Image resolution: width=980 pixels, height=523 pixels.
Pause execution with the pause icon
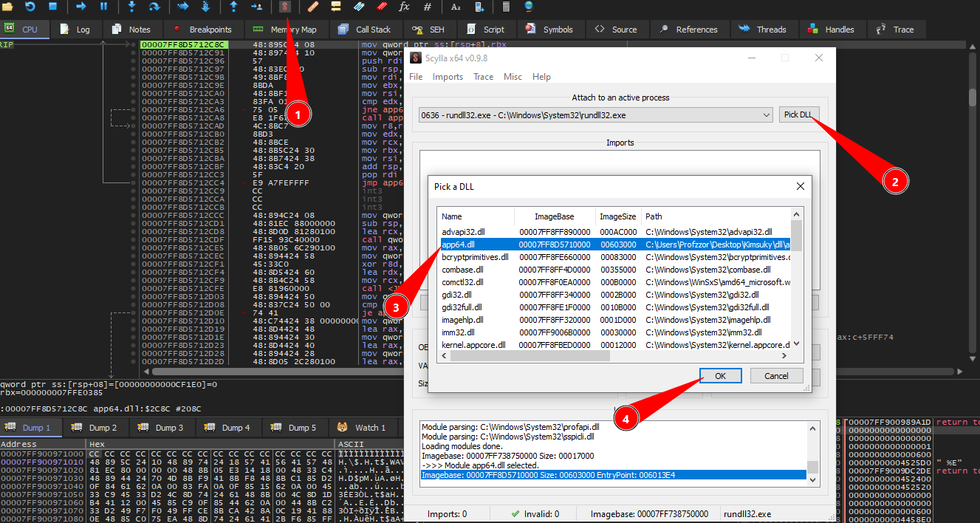pos(103,7)
